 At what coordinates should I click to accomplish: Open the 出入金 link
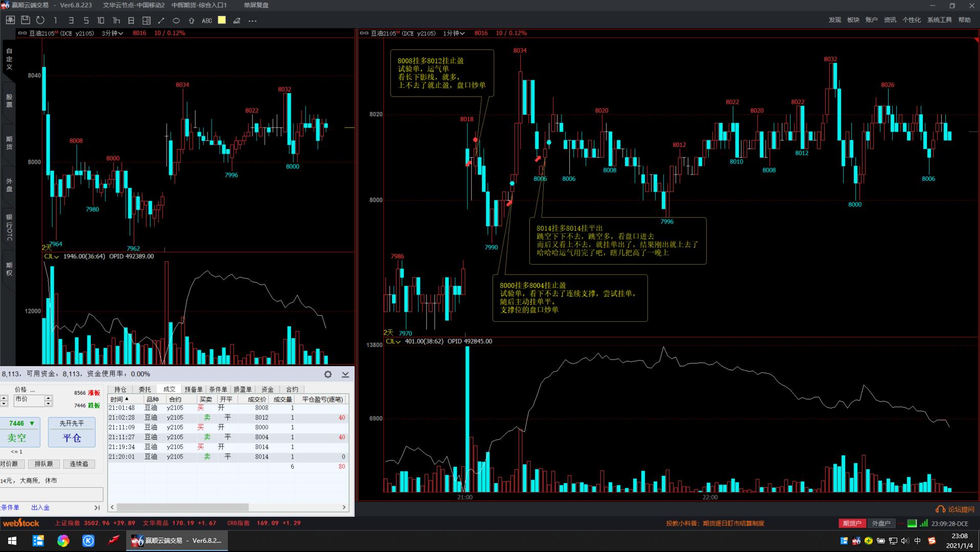click(x=40, y=508)
